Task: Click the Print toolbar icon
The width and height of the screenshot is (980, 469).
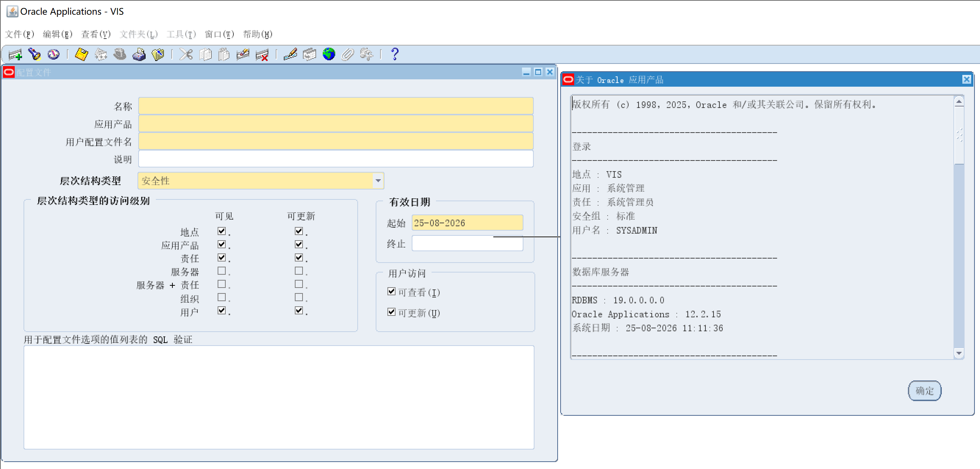Action: tap(139, 54)
